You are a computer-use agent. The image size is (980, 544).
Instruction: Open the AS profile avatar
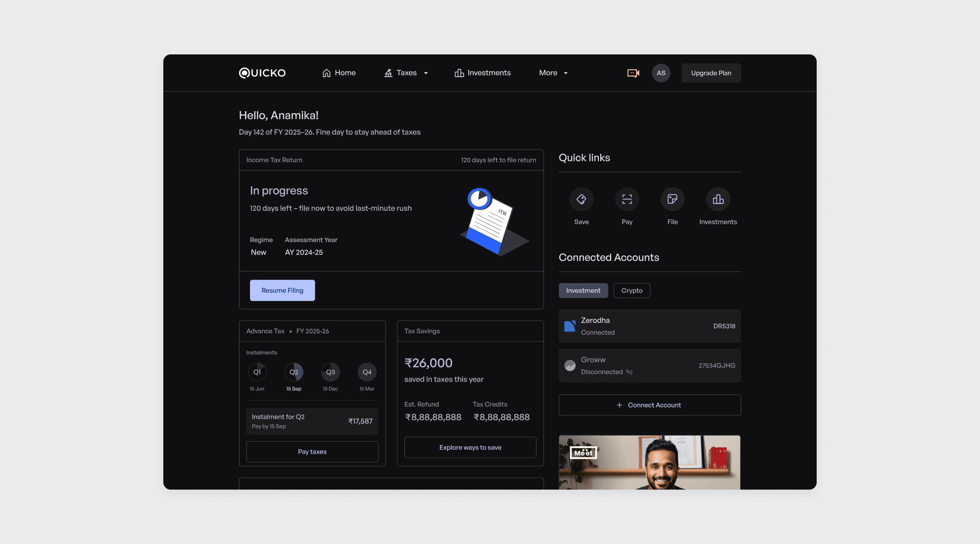click(x=661, y=73)
